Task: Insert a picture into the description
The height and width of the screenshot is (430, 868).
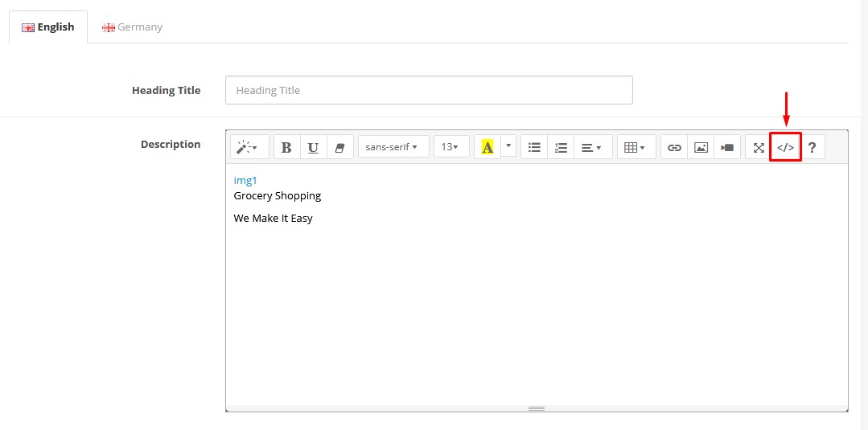Action: [x=701, y=147]
